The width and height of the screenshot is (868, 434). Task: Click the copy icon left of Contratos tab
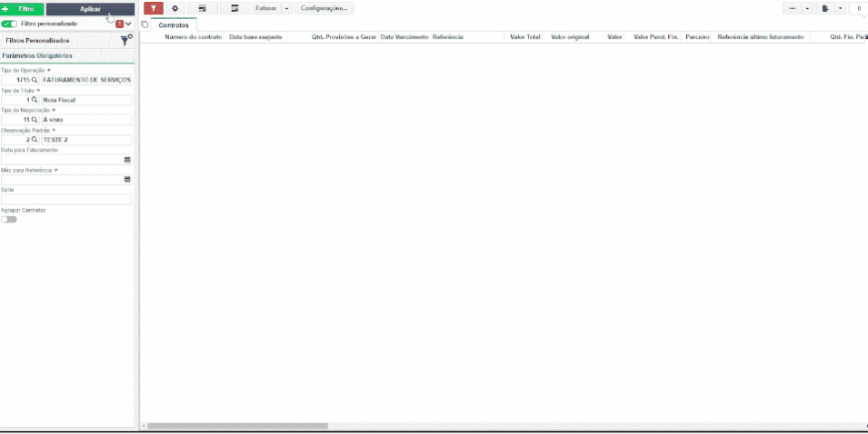pyautogui.click(x=145, y=25)
